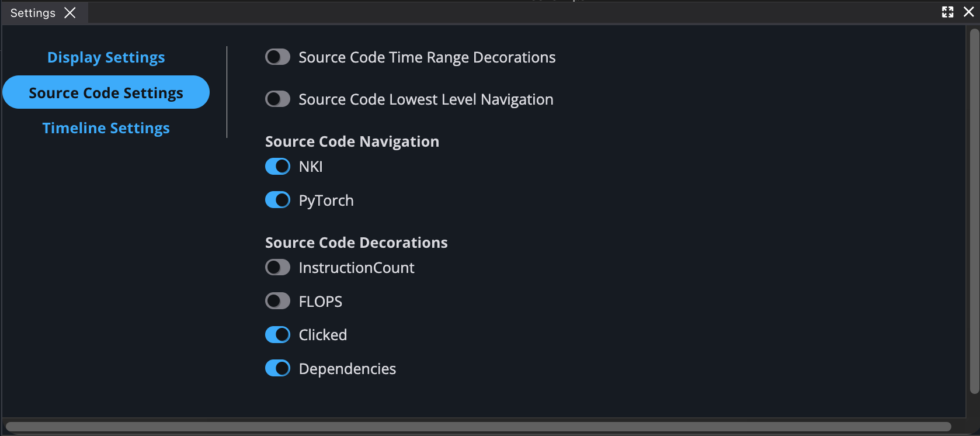
Task: Go to the Timeline Settings section
Action: (x=106, y=128)
